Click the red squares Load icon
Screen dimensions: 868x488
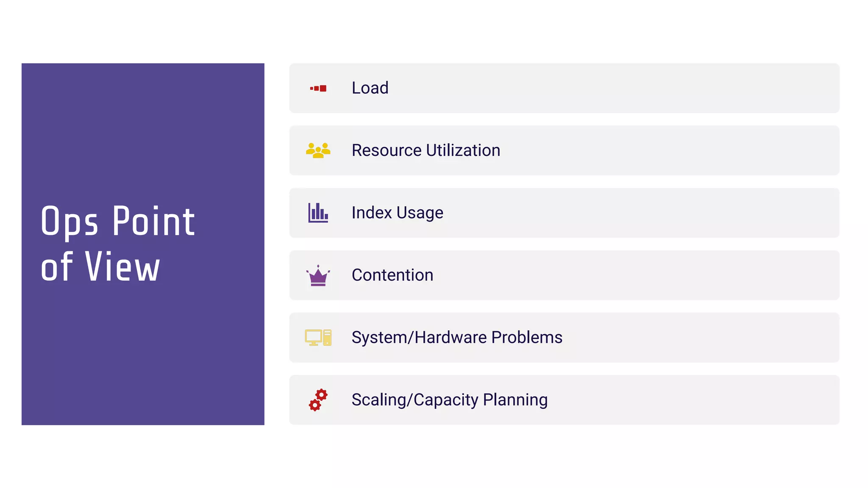[318, 88]
